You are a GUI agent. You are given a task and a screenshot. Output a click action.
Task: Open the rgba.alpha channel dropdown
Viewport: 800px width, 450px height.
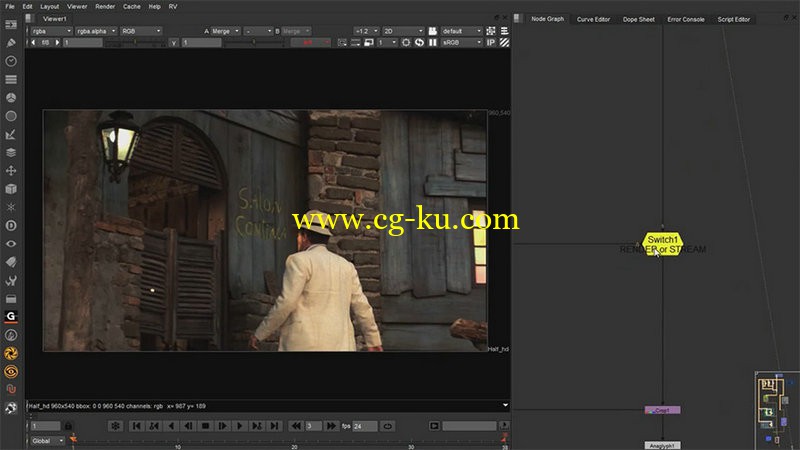tap(96, 31)
